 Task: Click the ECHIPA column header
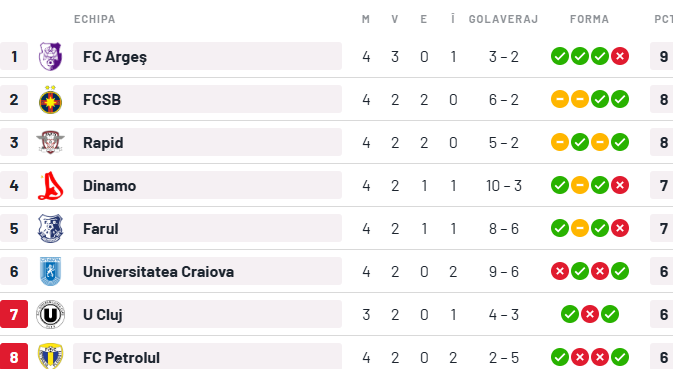tap(94, 19)
